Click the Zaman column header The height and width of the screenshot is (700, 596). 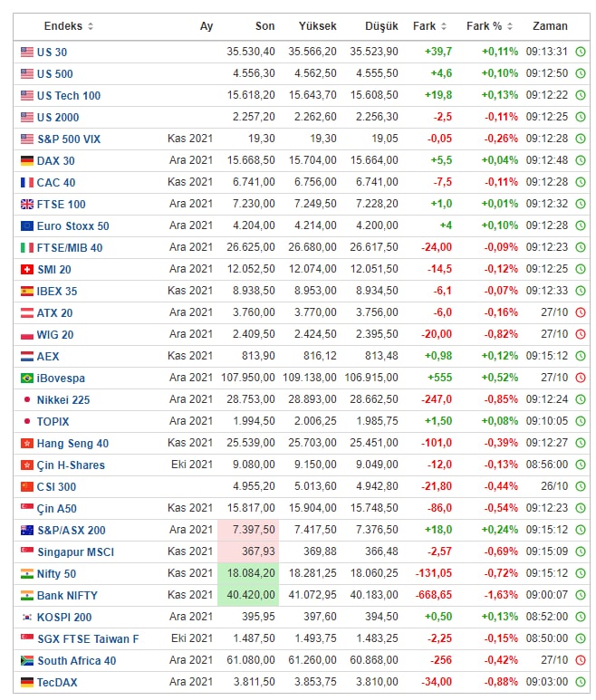(550, 26)
